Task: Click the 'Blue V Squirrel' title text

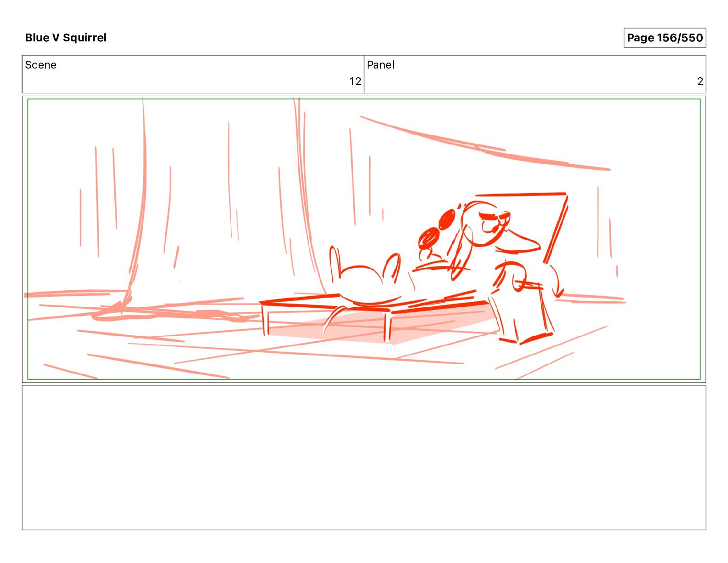Action: click(x=66, y=38)
